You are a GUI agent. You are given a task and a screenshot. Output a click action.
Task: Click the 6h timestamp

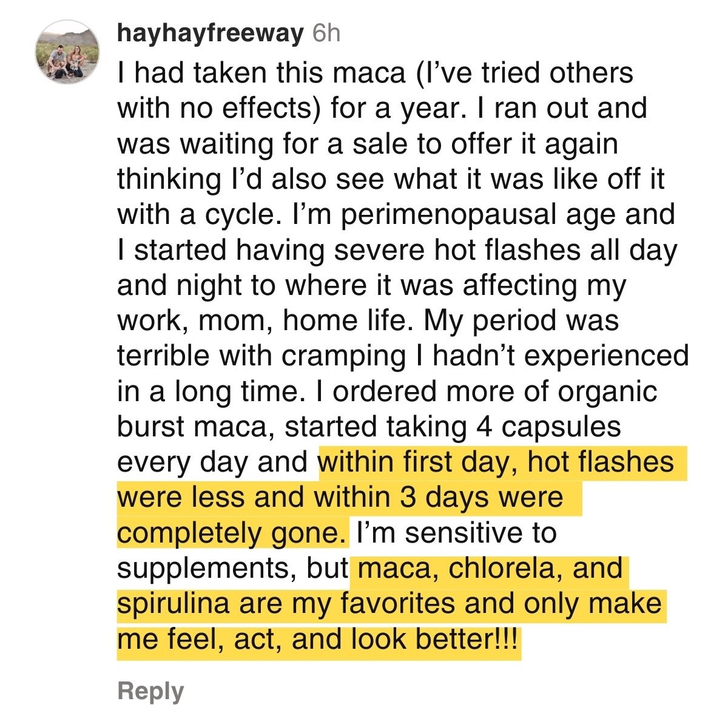[326, 34]
